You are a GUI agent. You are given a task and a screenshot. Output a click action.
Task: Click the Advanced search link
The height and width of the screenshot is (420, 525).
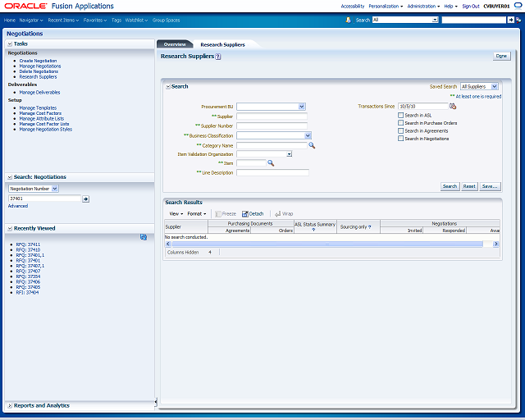coord(18,206)
